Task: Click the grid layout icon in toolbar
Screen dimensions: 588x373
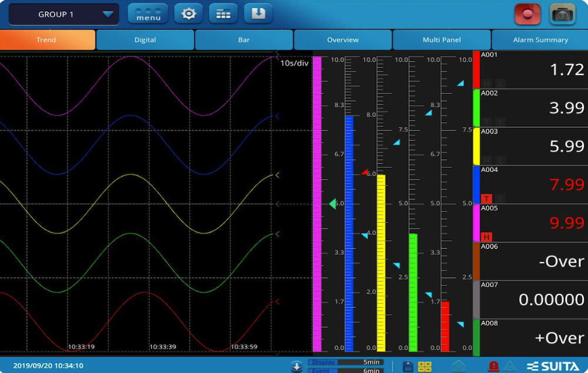Action: pyautogui.click(x=223, y=14)
